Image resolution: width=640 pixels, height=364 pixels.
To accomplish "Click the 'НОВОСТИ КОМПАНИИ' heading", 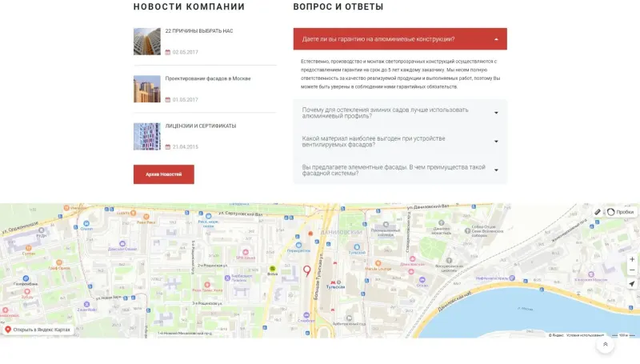I will click(189, 6).
